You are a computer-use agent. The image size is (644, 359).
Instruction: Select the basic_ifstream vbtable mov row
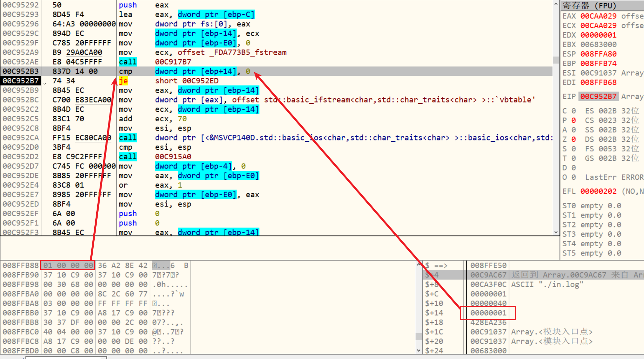tap(276, 100)
